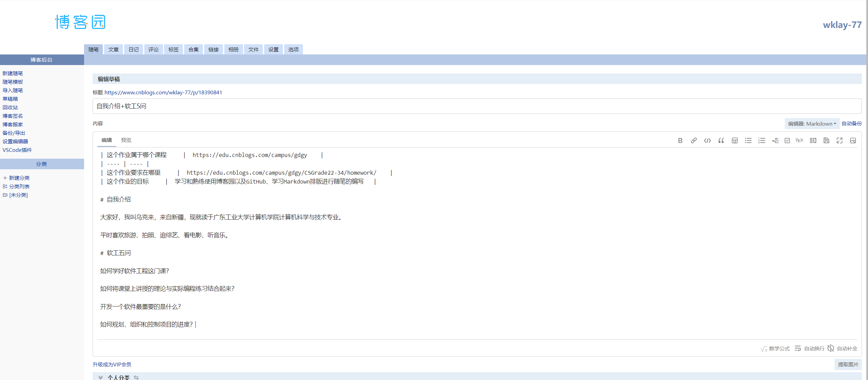868x380 pixels.
Task: Toggle bold formatting in editor toolbar
Action: coord(680,141)
